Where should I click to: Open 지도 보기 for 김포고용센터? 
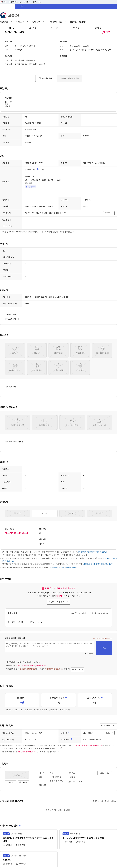coord(109,733)
